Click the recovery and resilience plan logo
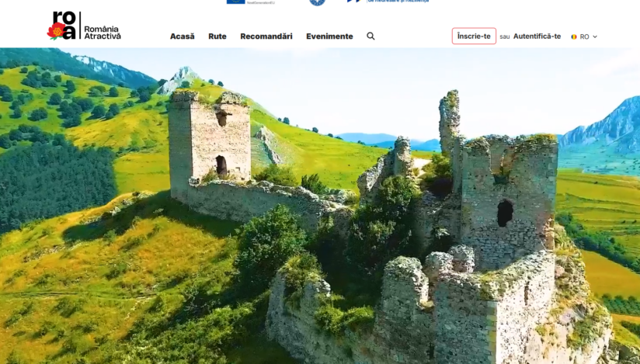Viewport: 640px width, 364px height. click(x=387, y=2)
